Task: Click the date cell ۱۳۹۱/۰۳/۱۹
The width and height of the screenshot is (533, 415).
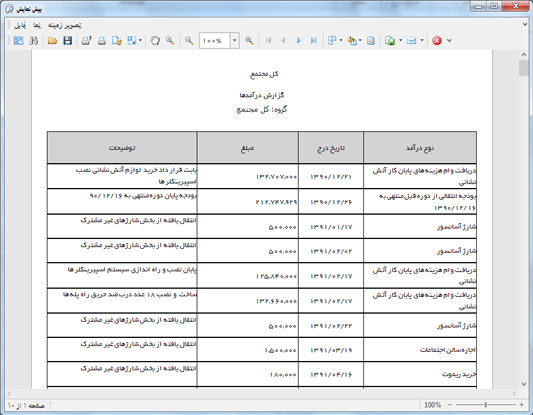Action: [331, 350]
